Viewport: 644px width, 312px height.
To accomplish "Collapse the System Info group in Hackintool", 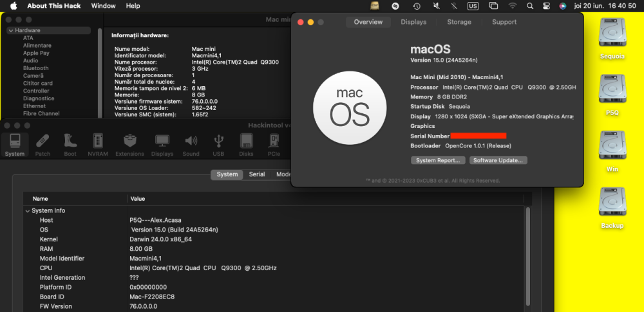I will 28,210.
